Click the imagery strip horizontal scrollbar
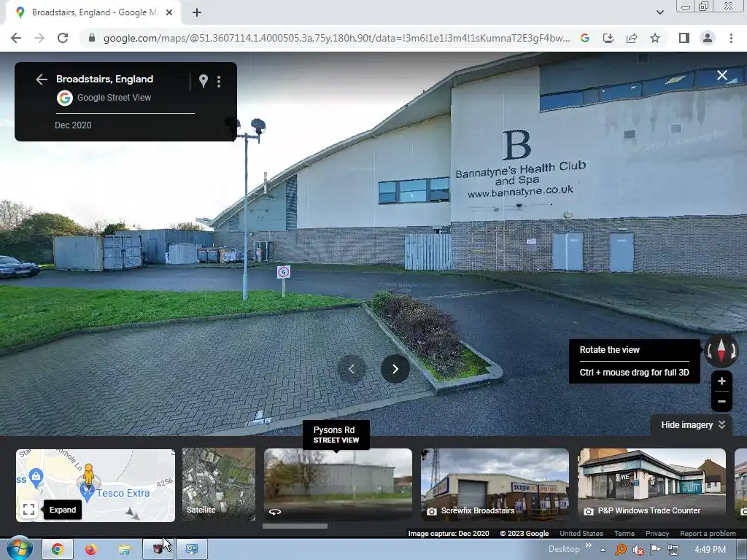 (295, 526)
